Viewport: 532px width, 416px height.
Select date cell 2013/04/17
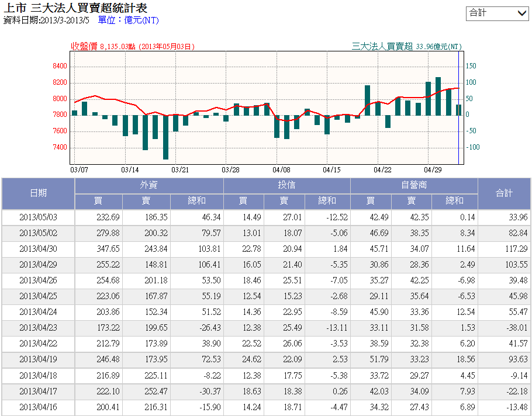[39, 391]
